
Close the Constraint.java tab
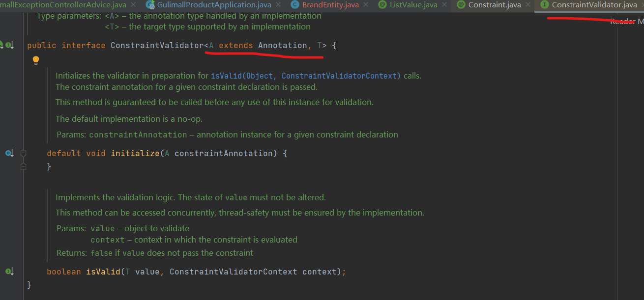528,5
